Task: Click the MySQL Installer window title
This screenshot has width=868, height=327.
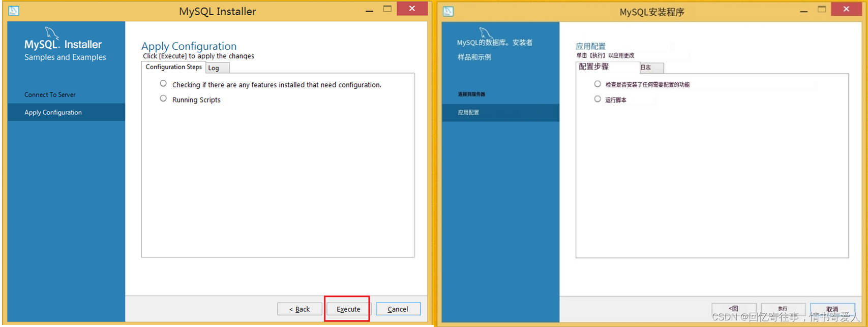Action: (x=217, y=11)
